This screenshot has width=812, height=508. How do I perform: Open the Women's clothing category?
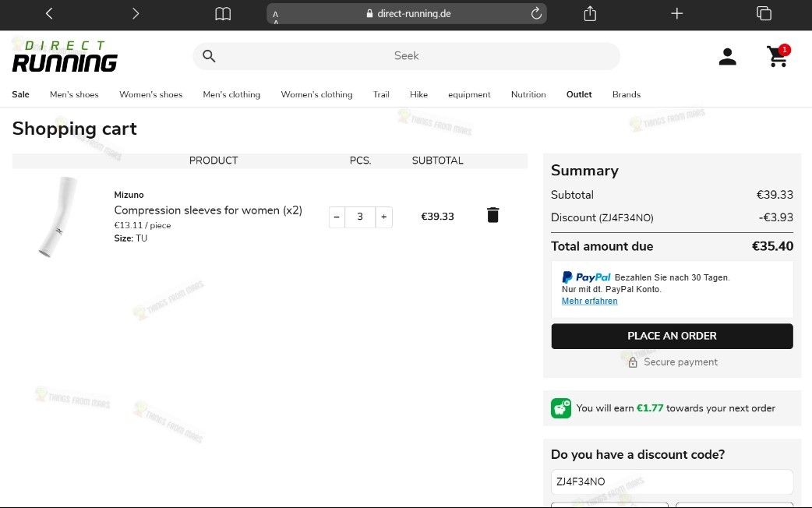coord(316,94)
